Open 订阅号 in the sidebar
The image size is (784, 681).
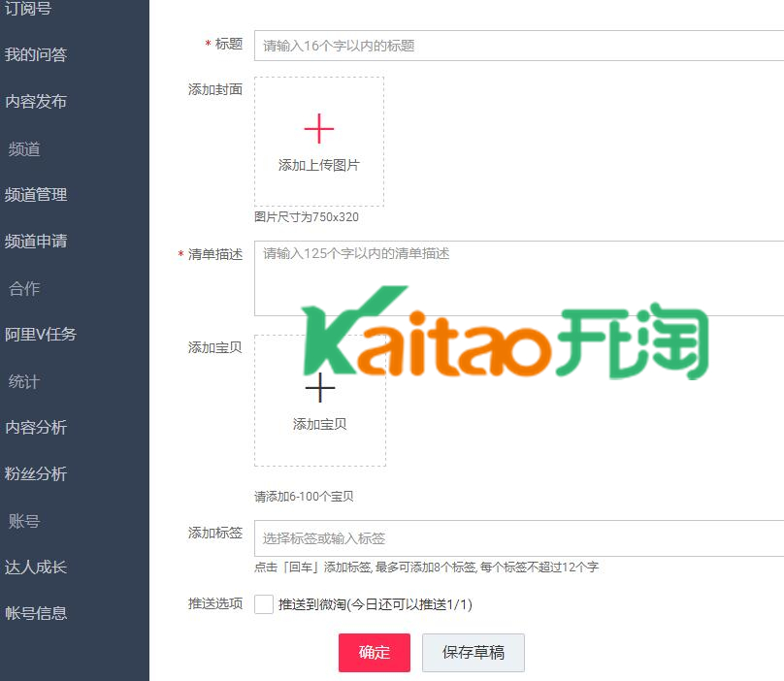coord(28,9)
